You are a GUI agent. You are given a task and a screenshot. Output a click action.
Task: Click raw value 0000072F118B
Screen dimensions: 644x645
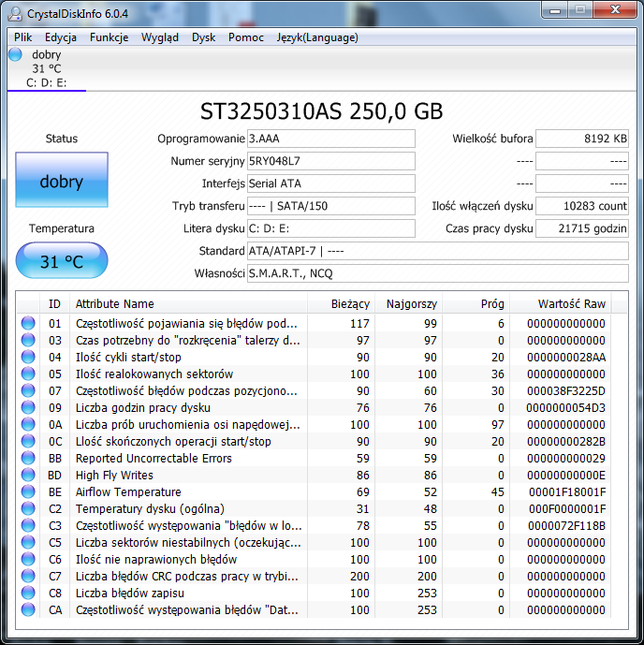tap(566, 526)
